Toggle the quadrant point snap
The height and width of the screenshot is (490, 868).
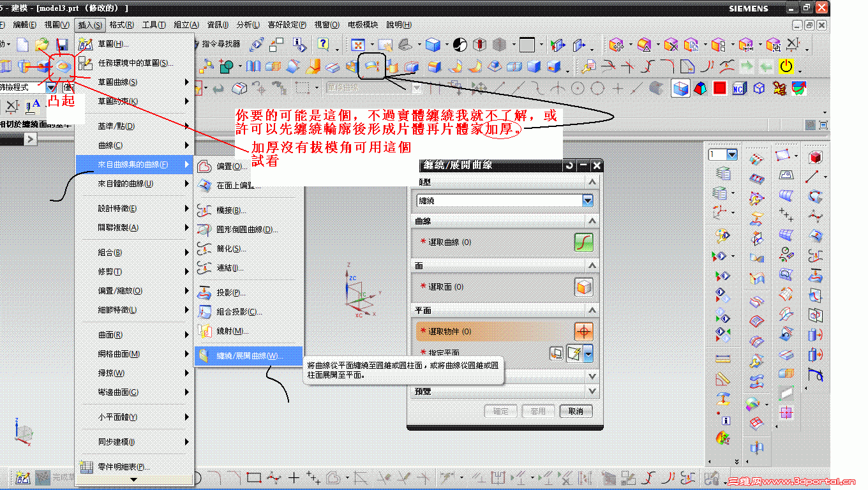[597, 88]
